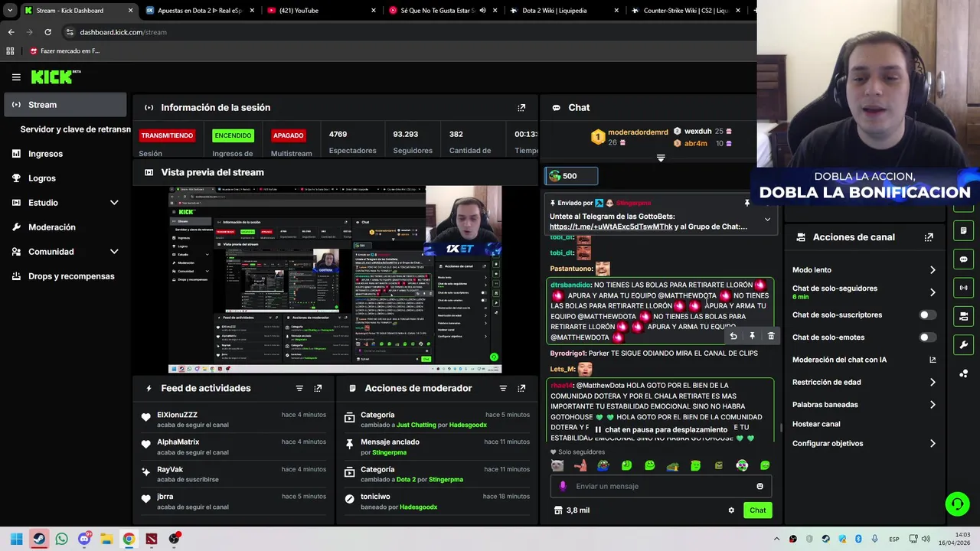Viewport: 980px width, 551px height.
Task: Open the channel points shop icon
Action: click(558, 510)
